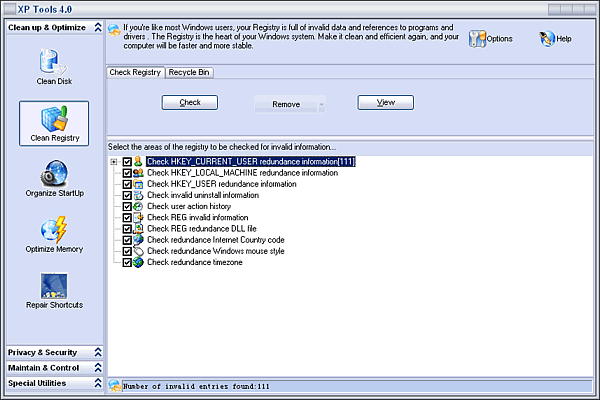This screenshot has height=400, width=600.
Task: Select 'Check user action history' row text
Action: 189,206
